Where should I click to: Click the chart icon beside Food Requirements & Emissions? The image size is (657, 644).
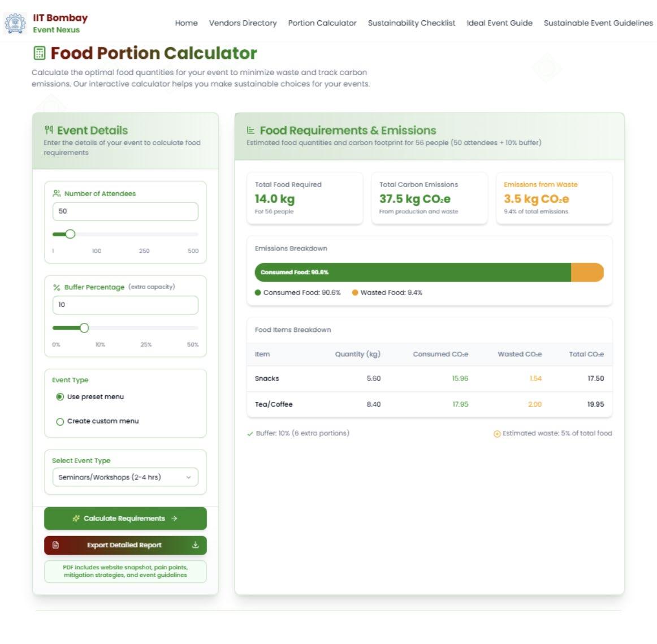(251, 130)
